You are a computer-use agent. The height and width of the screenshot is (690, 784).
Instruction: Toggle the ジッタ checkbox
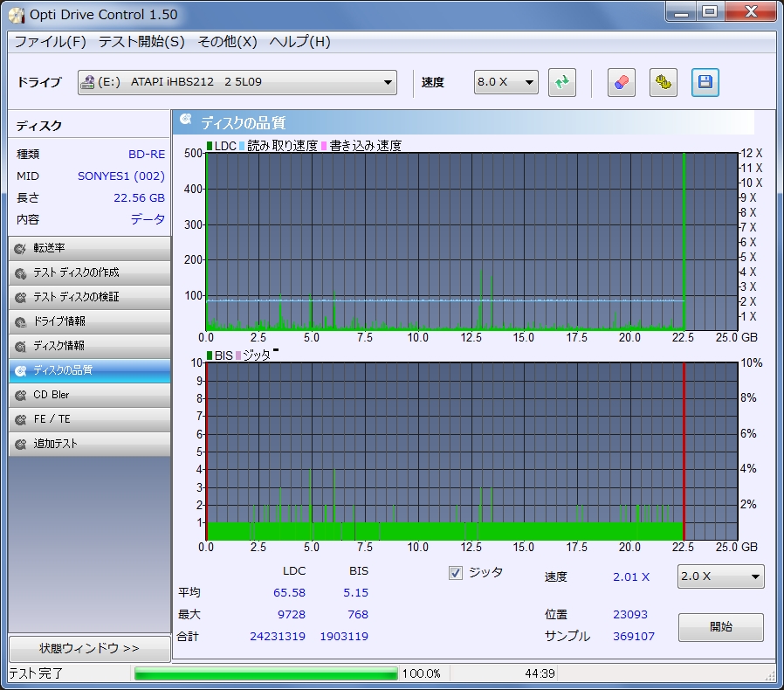[x=455, y=573]
